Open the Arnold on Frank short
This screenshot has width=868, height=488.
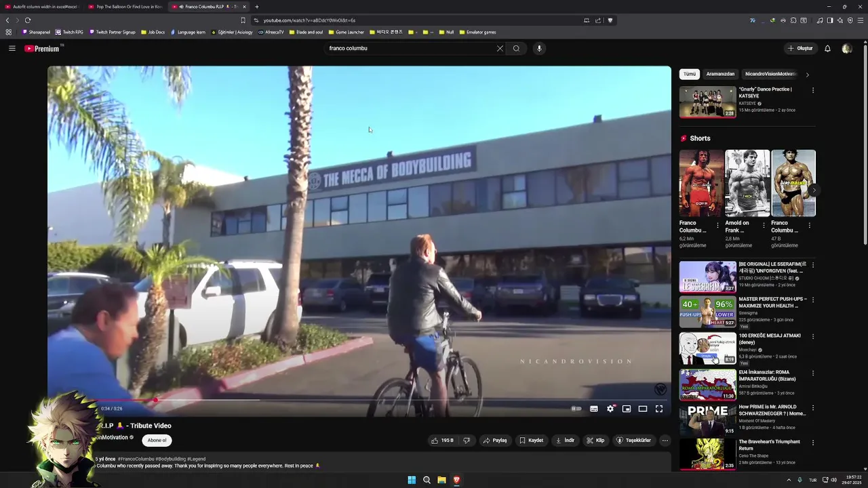pyautogui.click(x=747, y=183)
